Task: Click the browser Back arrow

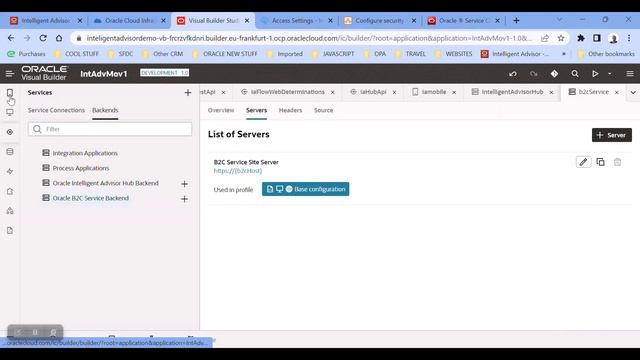Action: (11, 38)
